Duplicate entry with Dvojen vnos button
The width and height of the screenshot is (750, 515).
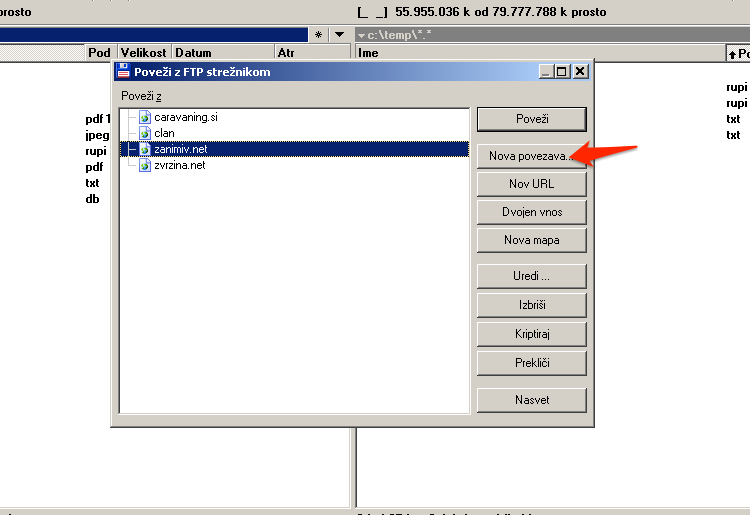pos(531,212)
